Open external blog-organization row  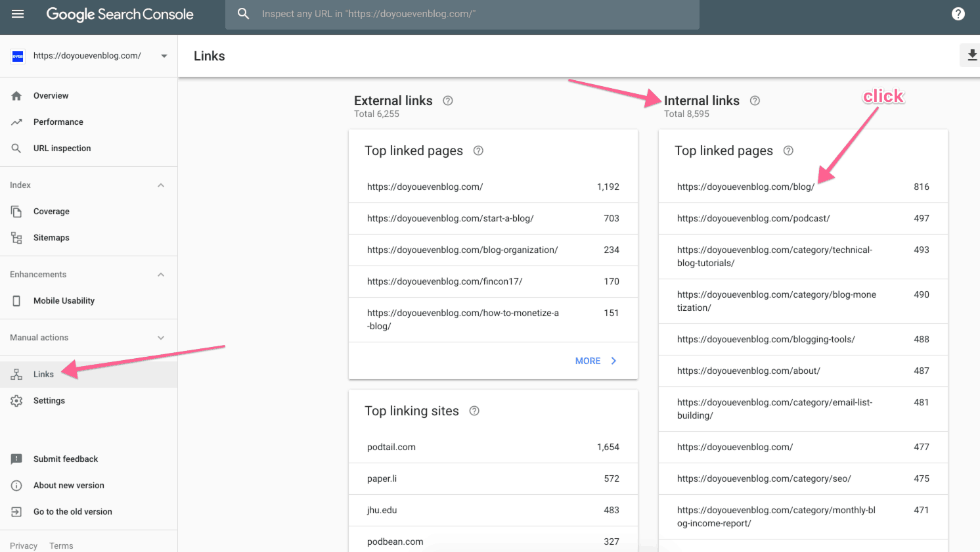click(493, 250)
